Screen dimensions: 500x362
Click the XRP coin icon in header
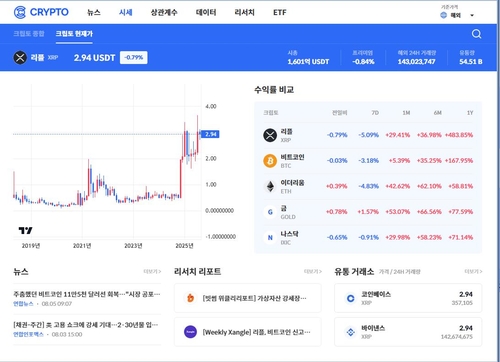[x=20, y=58]
